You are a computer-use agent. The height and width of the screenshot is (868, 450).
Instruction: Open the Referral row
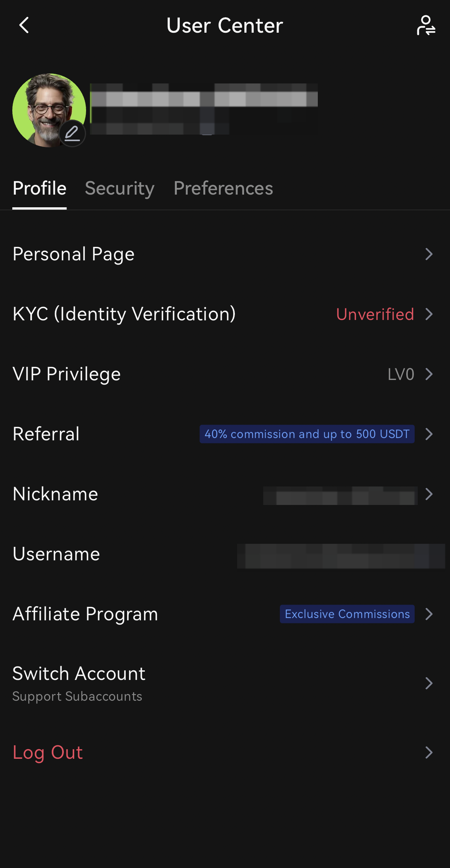point(46,434)
